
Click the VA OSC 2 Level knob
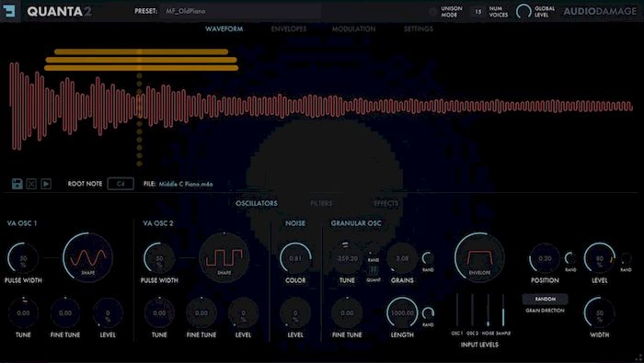pos(243,312)
